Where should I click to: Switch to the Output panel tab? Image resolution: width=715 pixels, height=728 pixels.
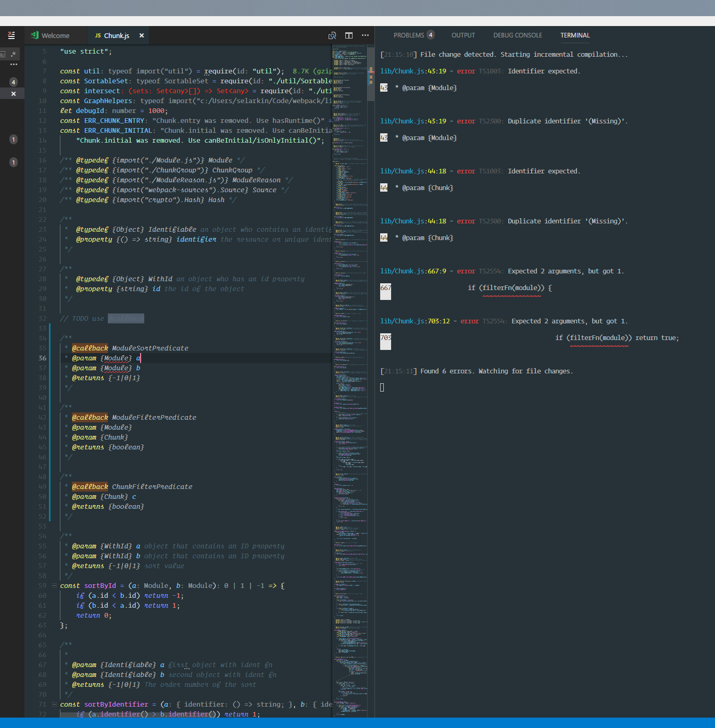(x=463, y=35)
